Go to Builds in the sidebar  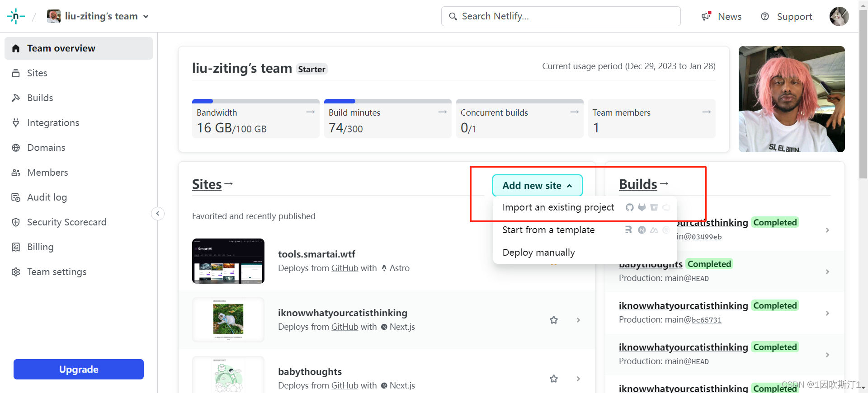(x=79, y=98)
